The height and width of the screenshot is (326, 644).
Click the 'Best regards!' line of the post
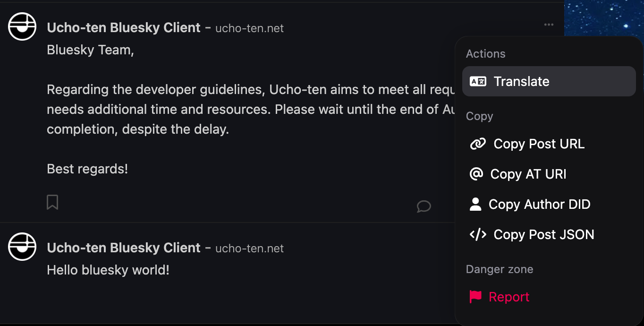point(87,169)
